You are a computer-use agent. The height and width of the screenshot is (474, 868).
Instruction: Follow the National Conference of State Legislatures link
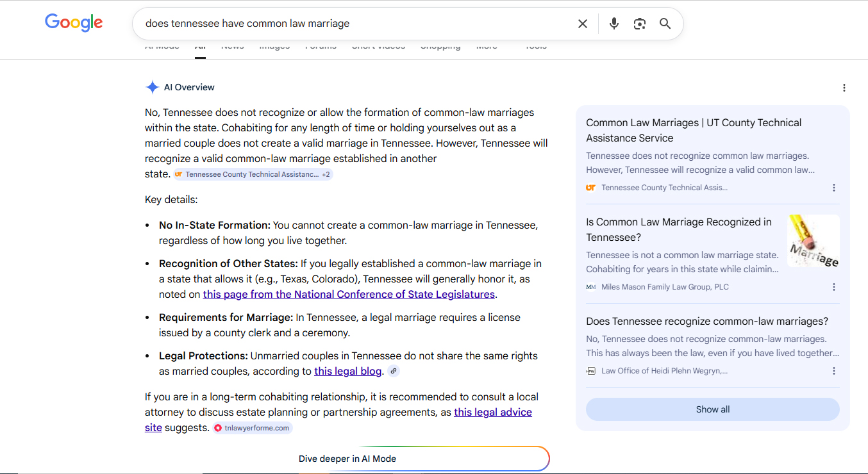[349, 295]
